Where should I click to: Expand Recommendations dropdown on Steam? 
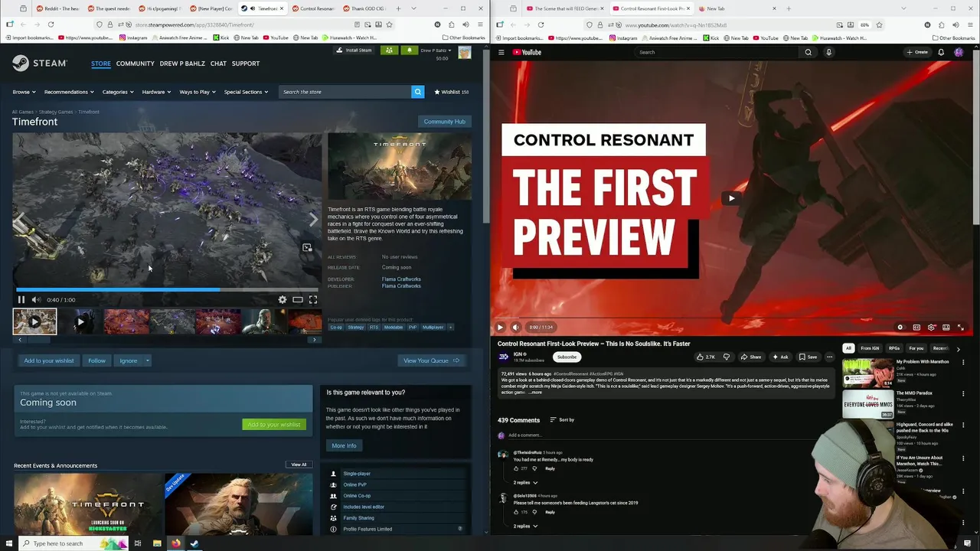69,92
